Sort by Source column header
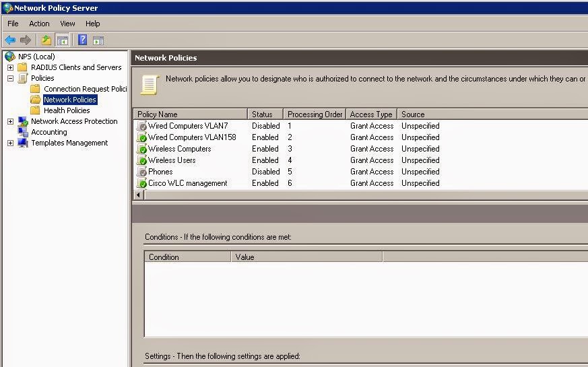588x367 pixels. point(493,114)
